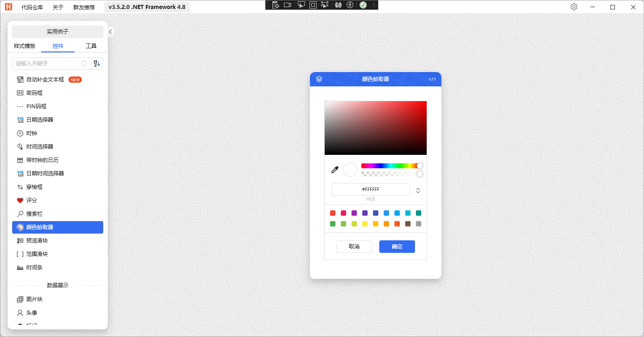Click inside the red gradient color area
The height and width of the screenshot is (337, 644).
click(x=376, y=128)
